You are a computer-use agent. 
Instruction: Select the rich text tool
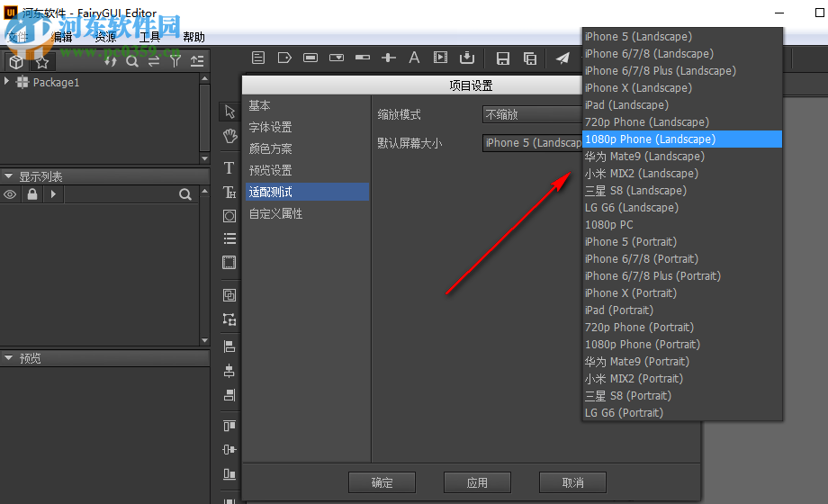click(229, 192)
